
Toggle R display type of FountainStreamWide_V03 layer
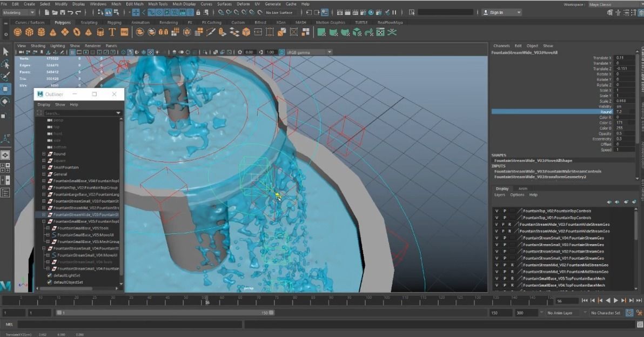(x=509, y=225)
